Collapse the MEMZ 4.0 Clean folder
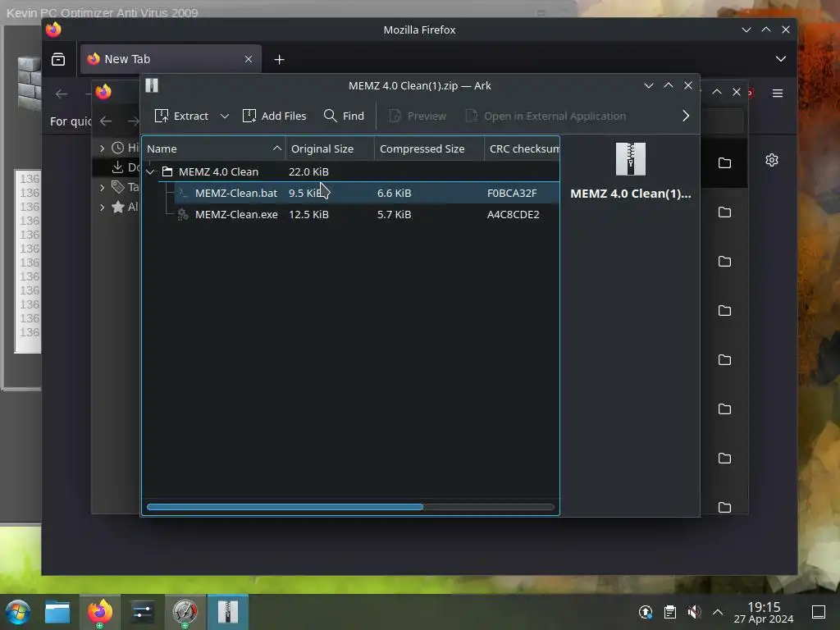 (x=151, y=172)
